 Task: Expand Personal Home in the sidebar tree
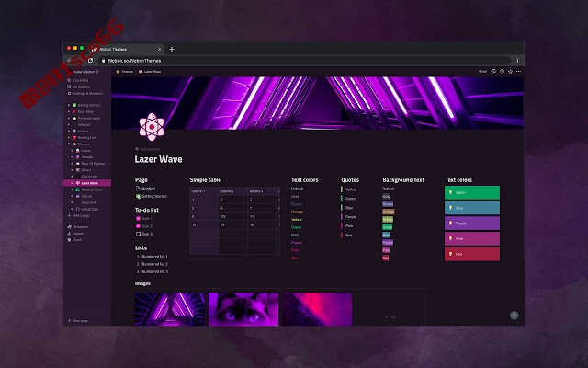69,118
